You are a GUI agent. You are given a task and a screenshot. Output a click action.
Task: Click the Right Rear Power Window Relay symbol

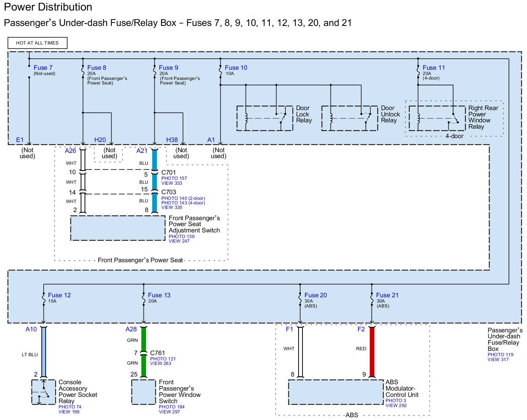pyautogui.click(x=437, y=118)
